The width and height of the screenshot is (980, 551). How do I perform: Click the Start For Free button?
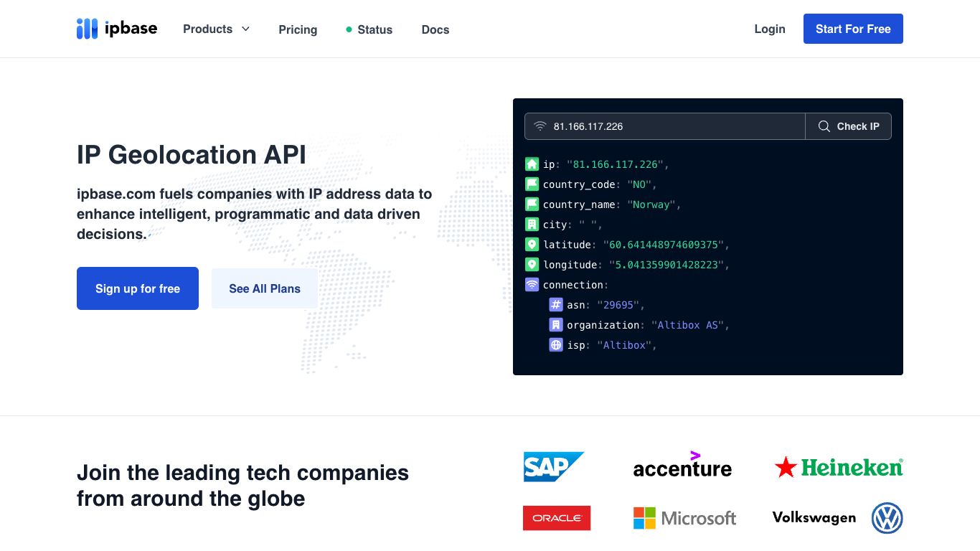coord(853,29)
